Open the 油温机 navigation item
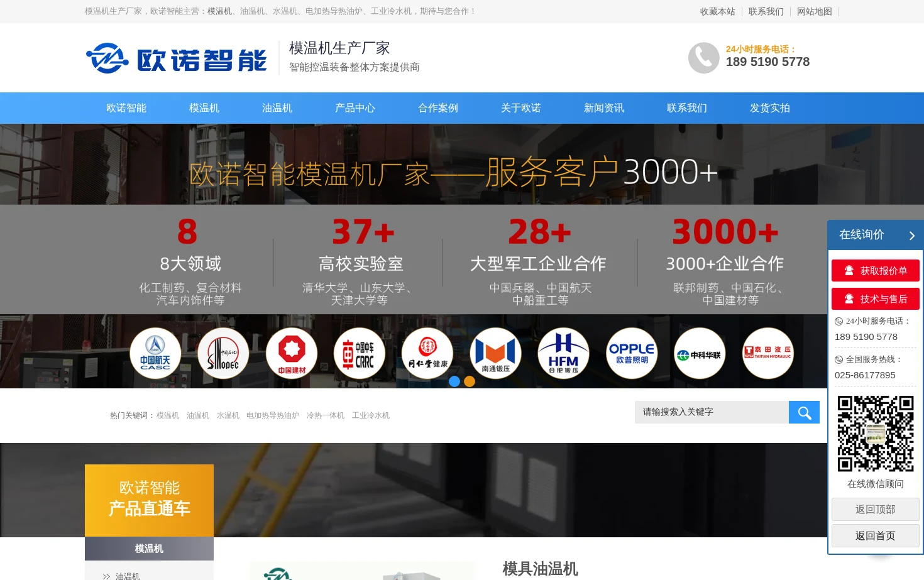 click(277, 108)
